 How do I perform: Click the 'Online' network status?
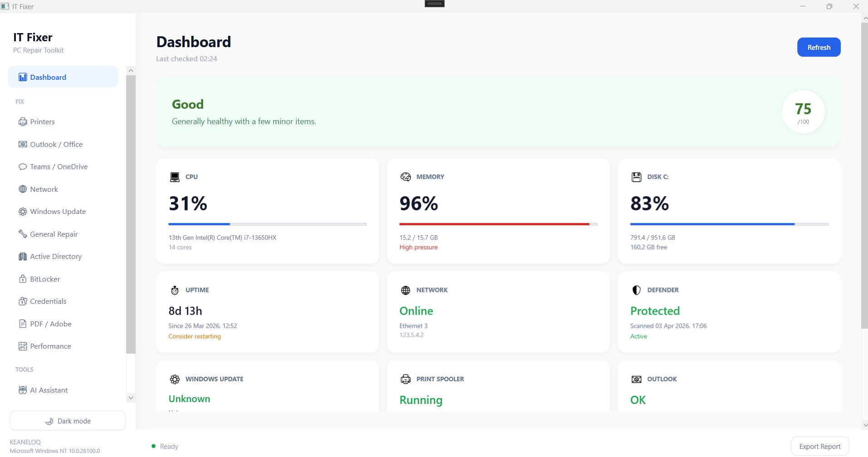pyautogui.click(x=416, y=311)
